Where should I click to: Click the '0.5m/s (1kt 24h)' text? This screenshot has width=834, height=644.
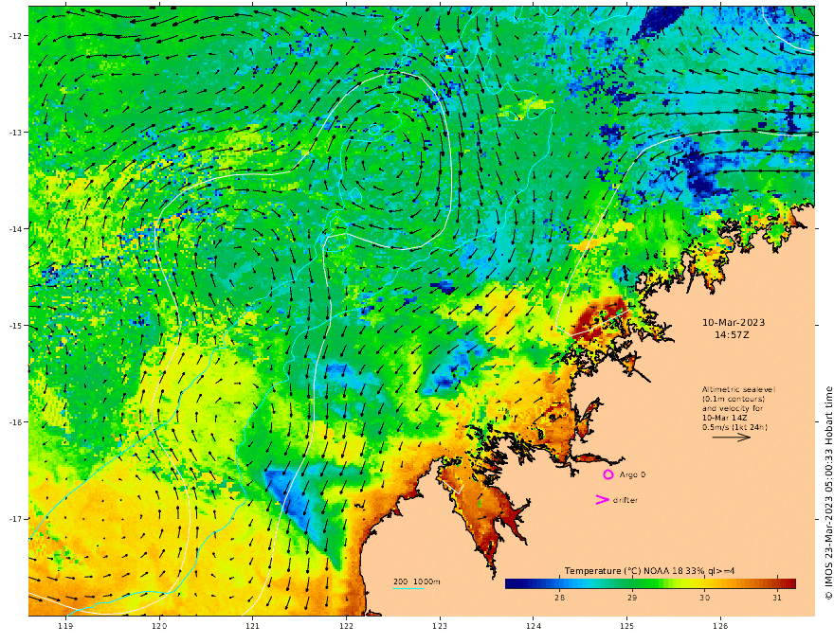(x=735, y=427)
